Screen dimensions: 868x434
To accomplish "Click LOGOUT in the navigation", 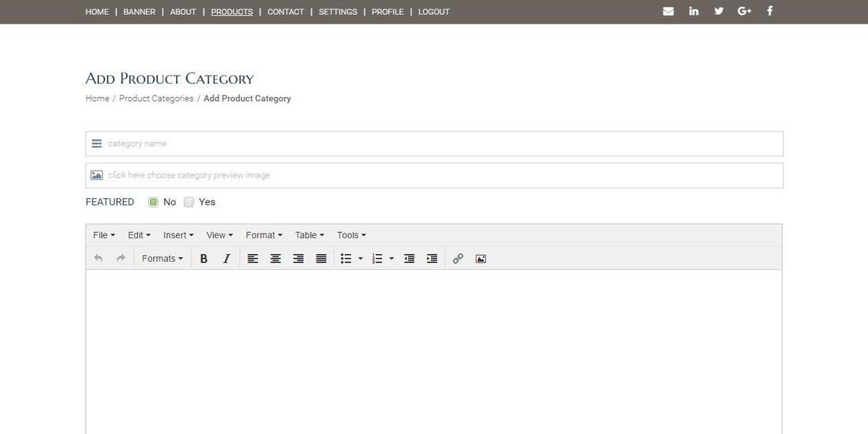I will [434, 12].
